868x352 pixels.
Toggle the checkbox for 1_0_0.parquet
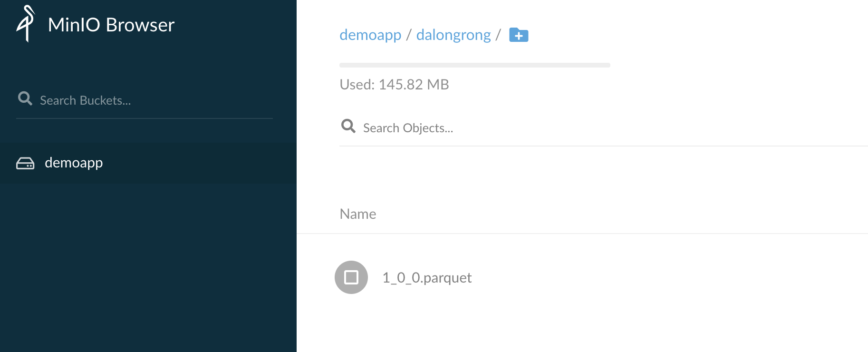(x=351, y=277)
